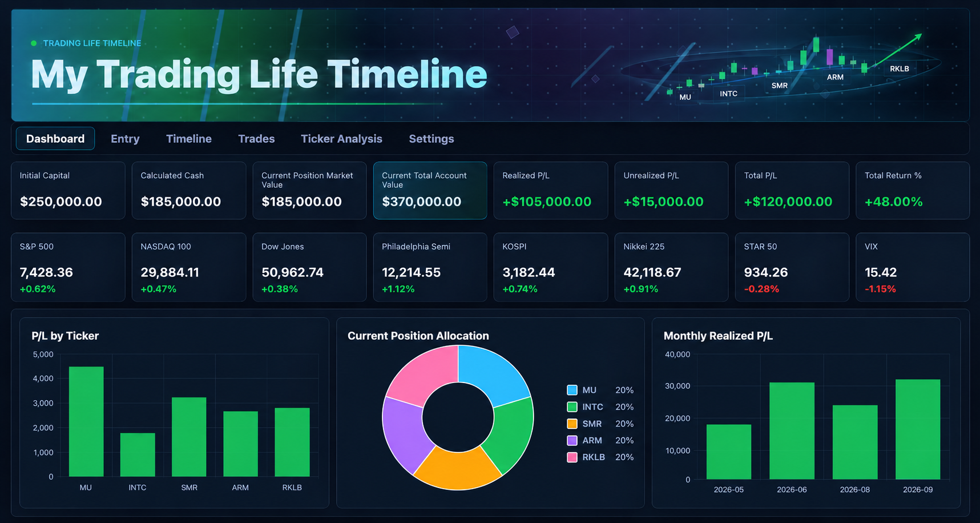Image resolution: width=980 pixels, height=523 pixels.
Task: Select the S&P 500 index card
Action: coord(68,267)
